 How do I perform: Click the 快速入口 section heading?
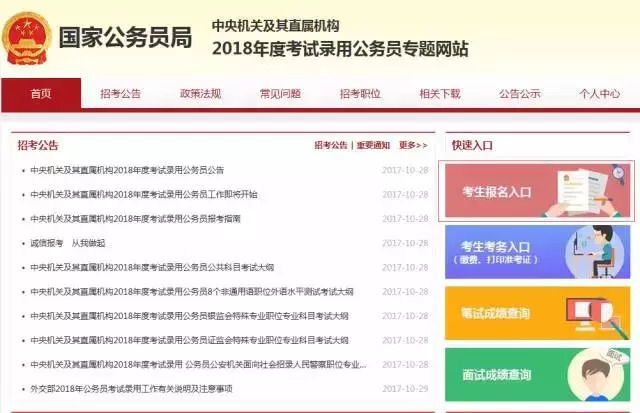point(472,145)
